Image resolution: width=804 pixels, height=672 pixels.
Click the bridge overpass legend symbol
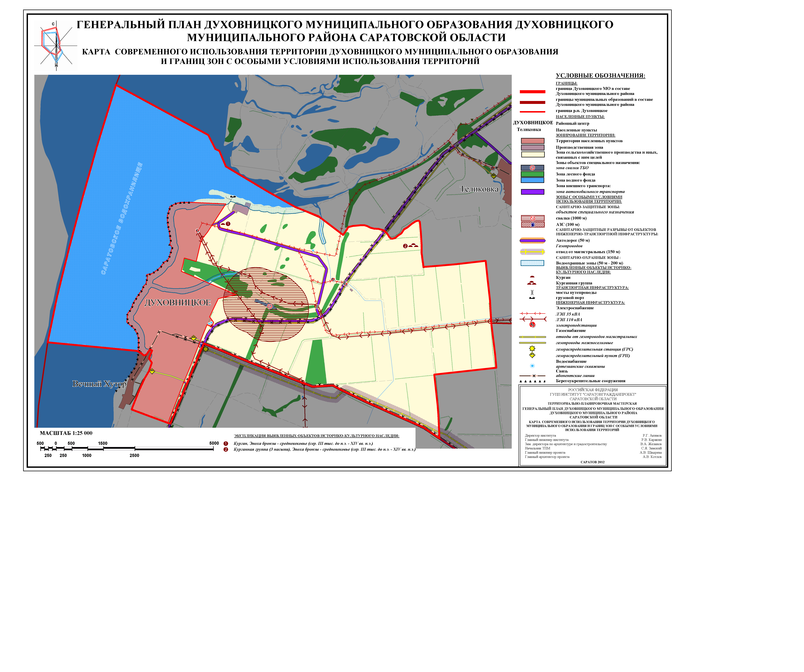pos(532,292)
